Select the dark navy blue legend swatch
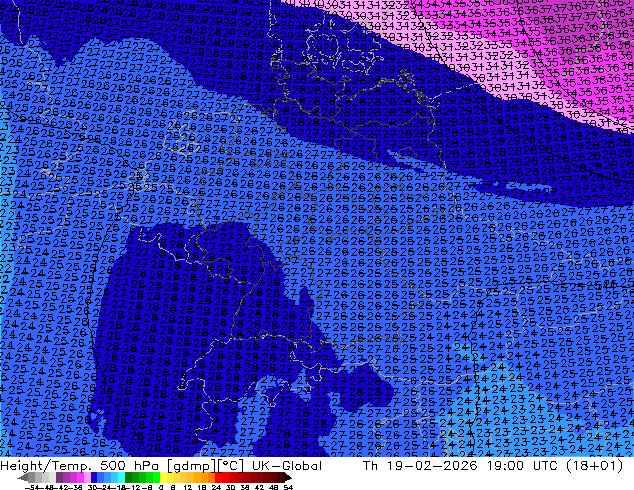Viewport: 634px width, 490px height. (x=94, y=478)
